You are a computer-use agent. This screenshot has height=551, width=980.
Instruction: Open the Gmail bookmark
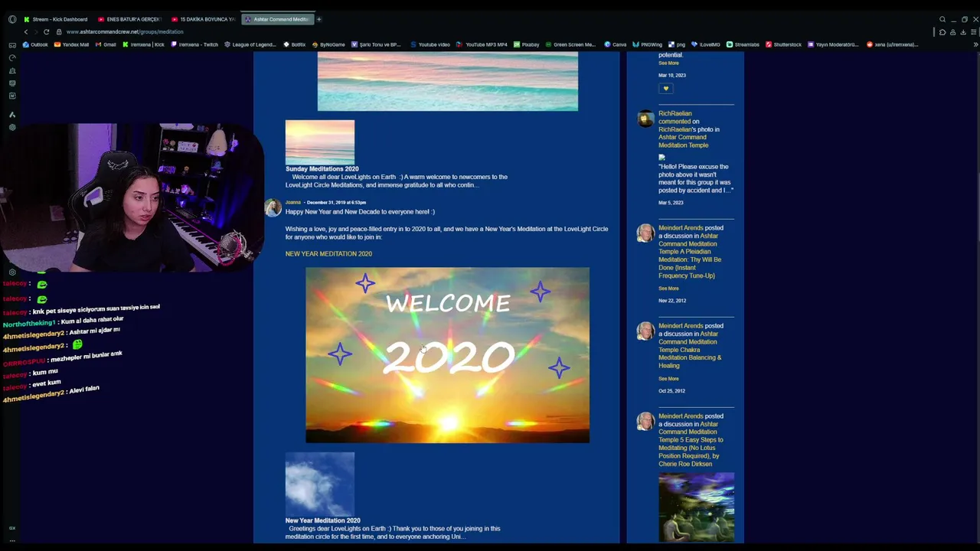(x=106, y=44)
